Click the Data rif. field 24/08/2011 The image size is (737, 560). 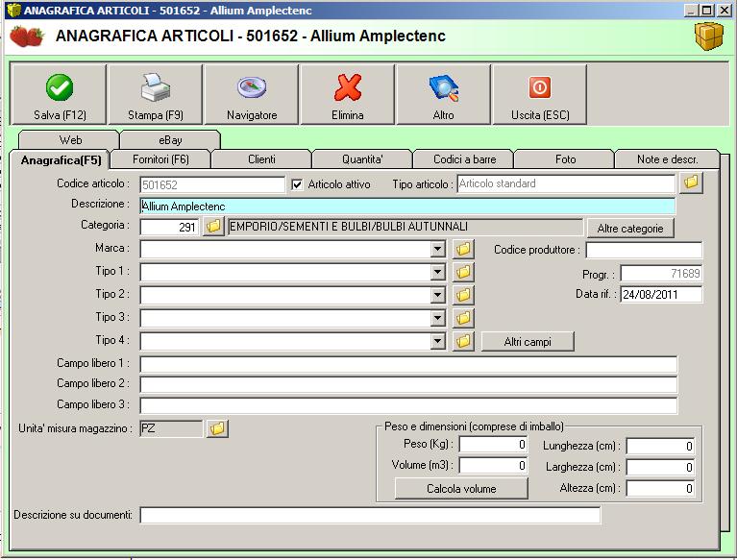pyautogui.click(x=661, y=294)
